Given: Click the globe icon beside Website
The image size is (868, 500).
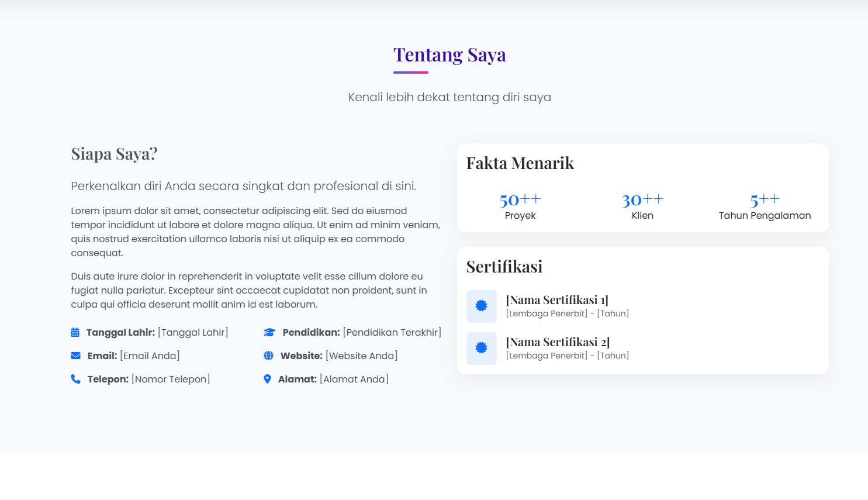Looking at the screenshot, I should (269, 356).
